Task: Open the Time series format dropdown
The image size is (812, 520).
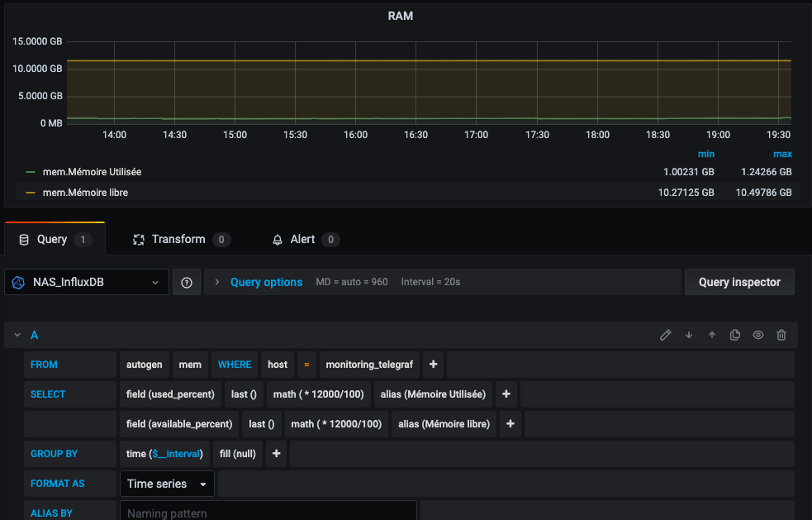Action: (167, 484)
